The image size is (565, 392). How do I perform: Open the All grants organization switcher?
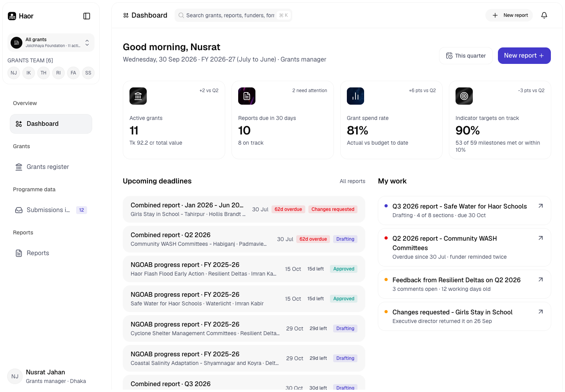(x=51, y=42)
